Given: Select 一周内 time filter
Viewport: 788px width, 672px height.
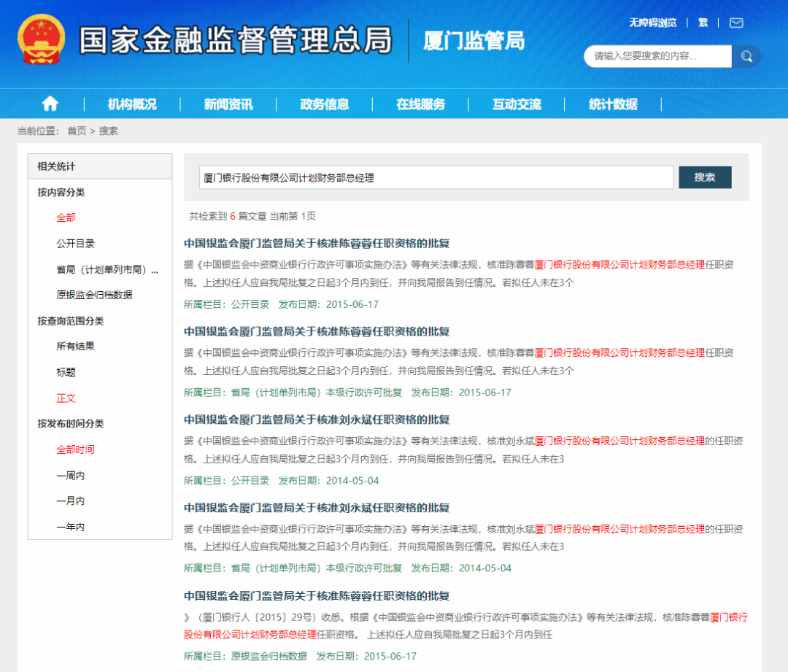Looking at the screenshot, I should (71, 476).
